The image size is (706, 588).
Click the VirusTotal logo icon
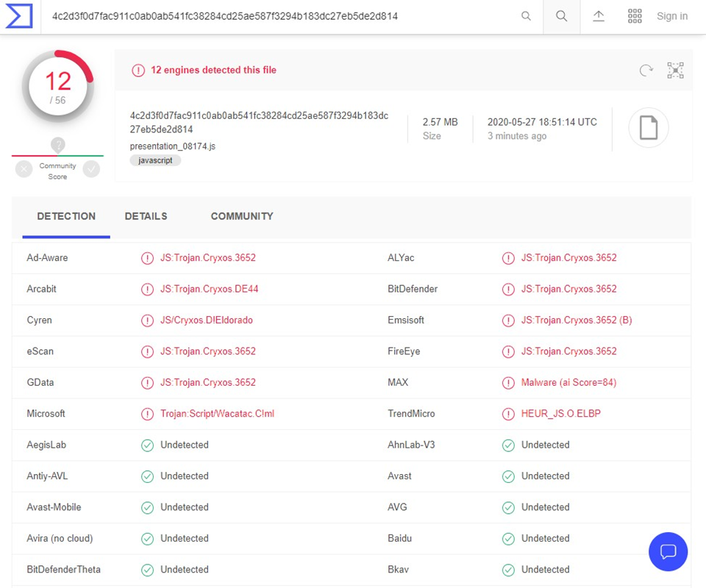pos(19,16)
